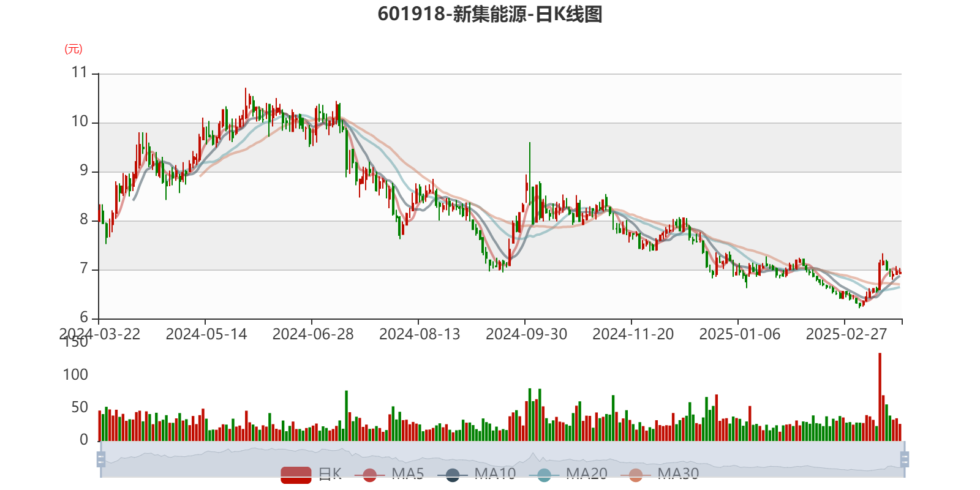Click the tallest red volume bar
The image size is (980, 490).
[880, 397]
